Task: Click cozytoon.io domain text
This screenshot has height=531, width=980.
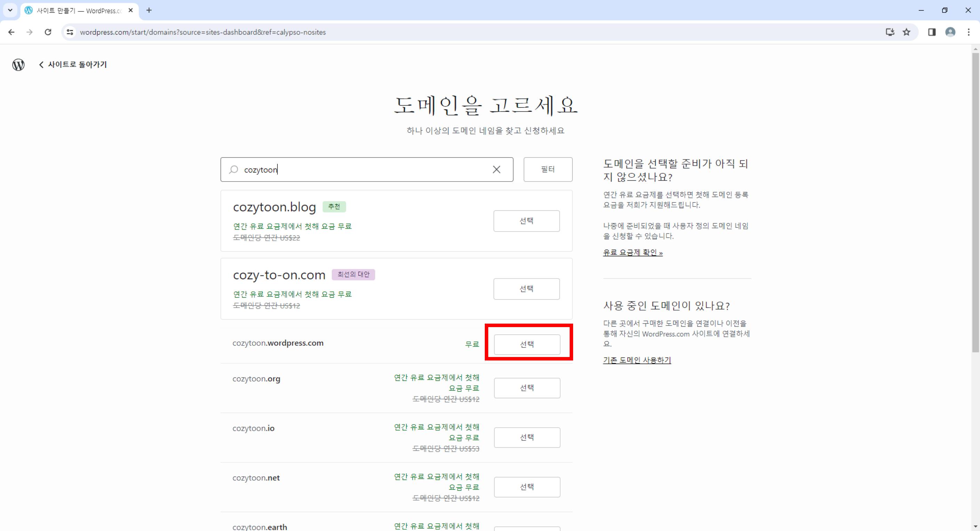Action: [254, 428]
